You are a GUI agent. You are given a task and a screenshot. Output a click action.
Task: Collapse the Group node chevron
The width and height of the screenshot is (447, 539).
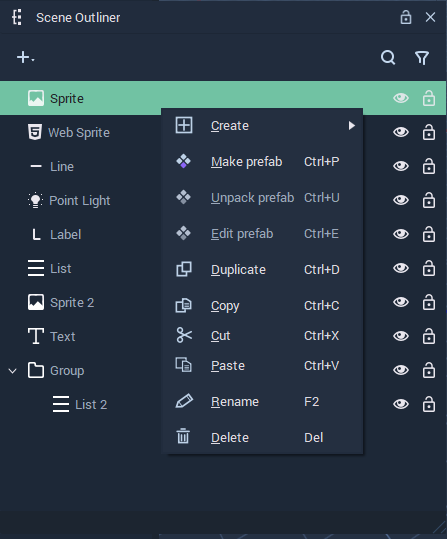point(12,371)
